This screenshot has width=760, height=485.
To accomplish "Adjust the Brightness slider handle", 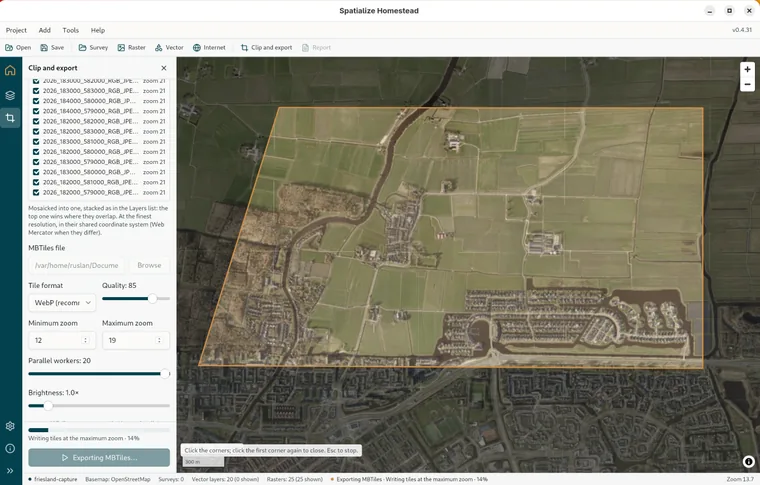I will [48, 406].
